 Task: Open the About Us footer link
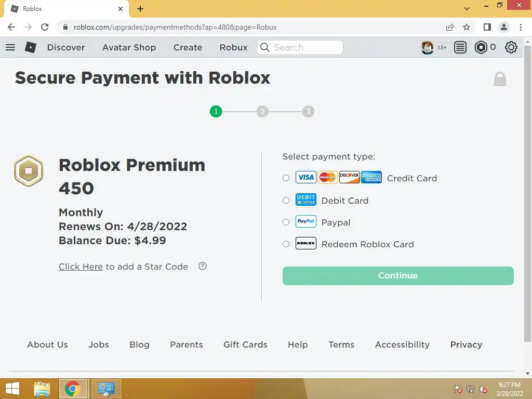[x=47, y=344]
